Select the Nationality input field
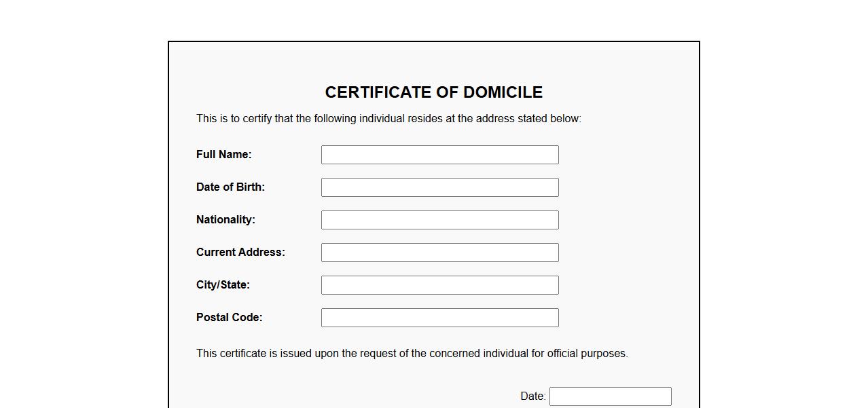868x408 pixels. click(x=439, y=220)
